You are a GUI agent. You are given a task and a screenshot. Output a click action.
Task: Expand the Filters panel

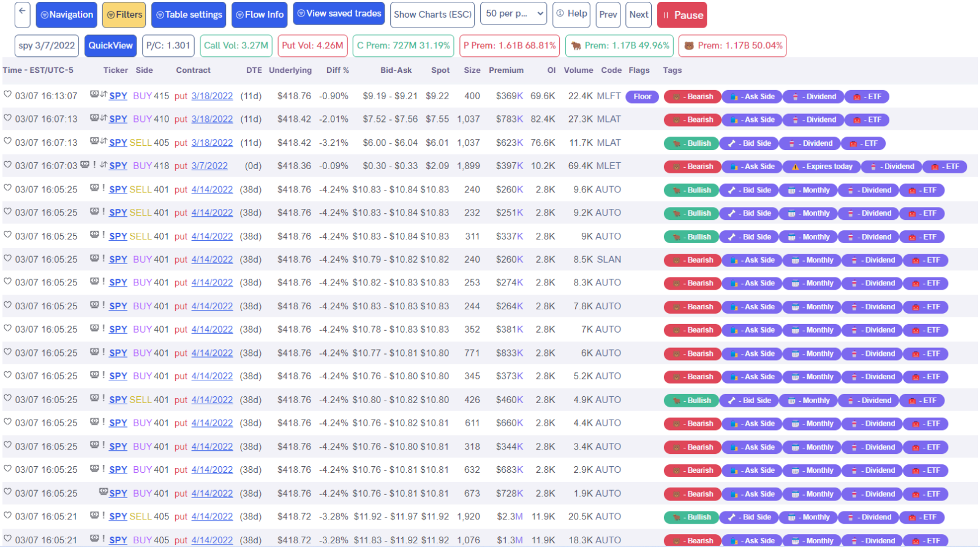pos(124,15)
